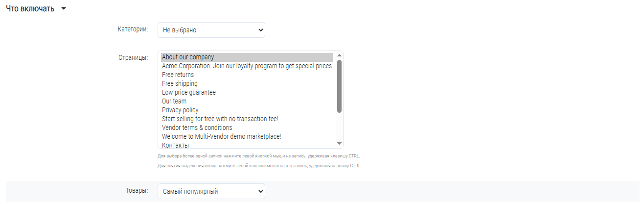Image resolution: width=644 pixels, height=204 pixels.
Task: Choose the 'Our team' page
Action: pos(247,101)
